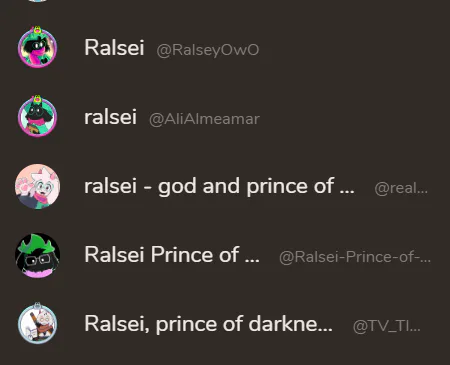The width and height of the screenshot is (450, 365).
Task: Select the display name Ralsei with capital R
Action: 114,48
